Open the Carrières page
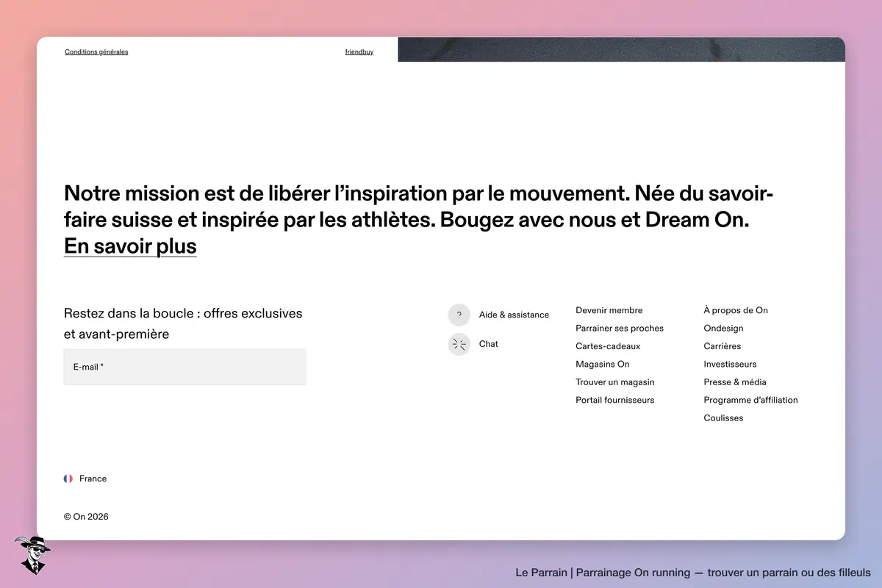This screenshot has height=588, width=882. pyautogui.click(x=723, y=346)
